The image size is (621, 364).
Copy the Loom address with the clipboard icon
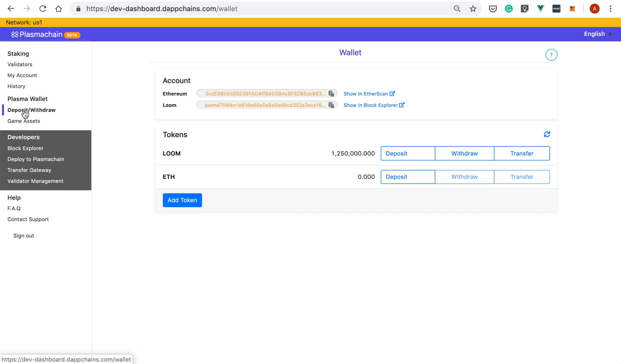point(331,105)
